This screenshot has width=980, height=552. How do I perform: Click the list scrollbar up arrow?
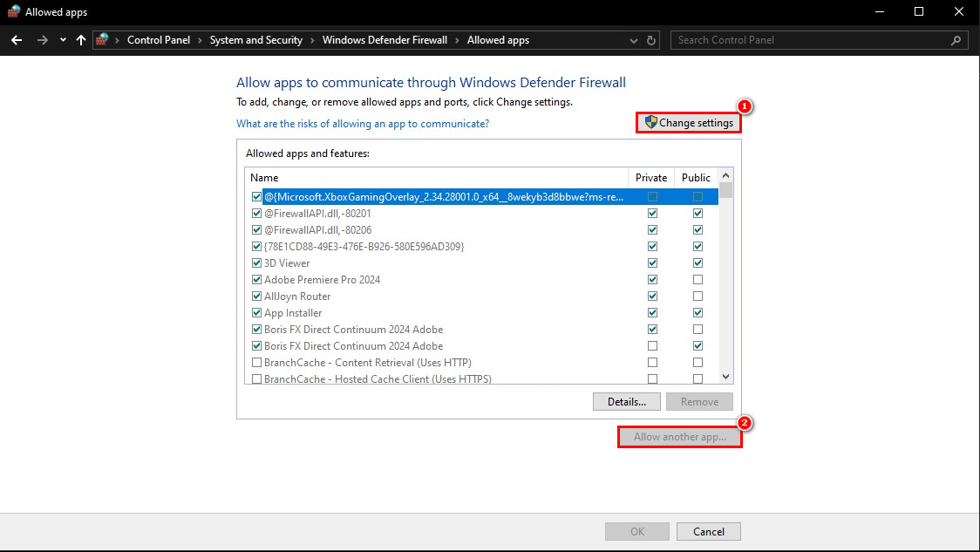pyautogui.click(x=725, y=175)
